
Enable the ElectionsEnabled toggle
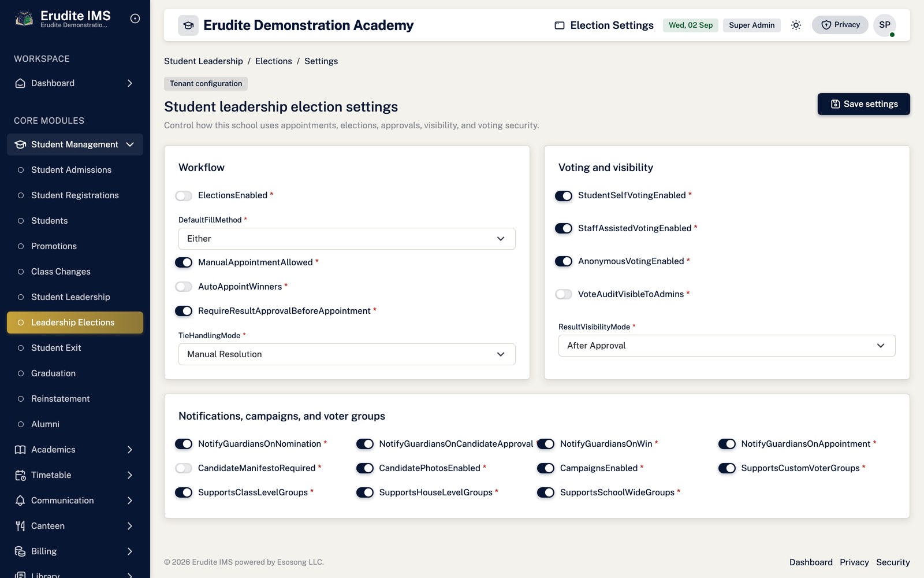pos(184,196)
